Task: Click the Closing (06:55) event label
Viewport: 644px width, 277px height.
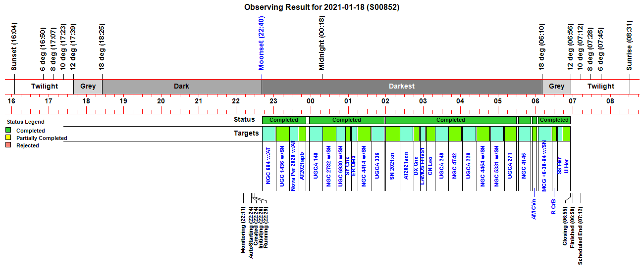Action: point(565,226)
